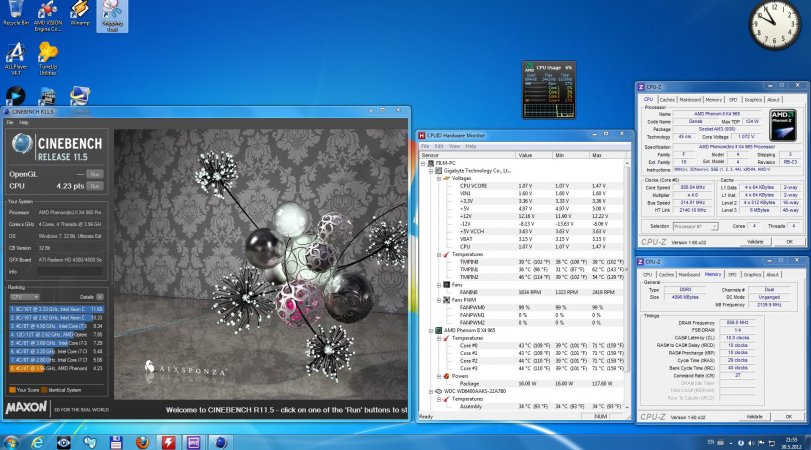Click the Cinebench globe logo icon

coord(22,144)
